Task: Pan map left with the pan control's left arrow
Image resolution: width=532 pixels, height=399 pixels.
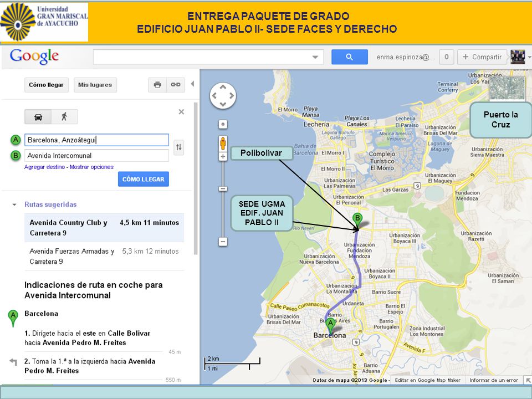Action: pyautogui.click(x=214, y=96)
